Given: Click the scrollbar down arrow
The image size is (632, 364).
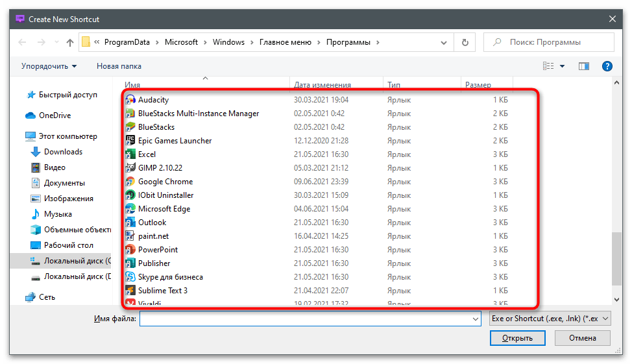Looking at the screenshot, I should [x=616, y=300].
